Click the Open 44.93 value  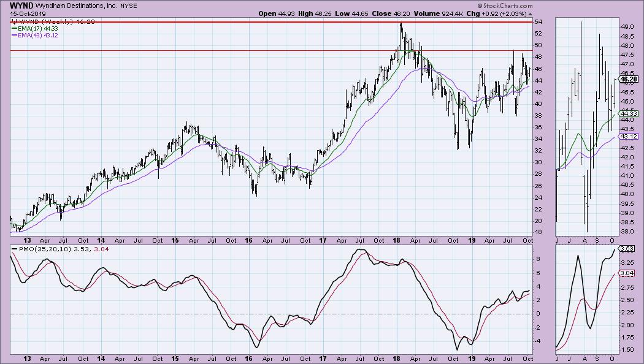coord(277,13)
